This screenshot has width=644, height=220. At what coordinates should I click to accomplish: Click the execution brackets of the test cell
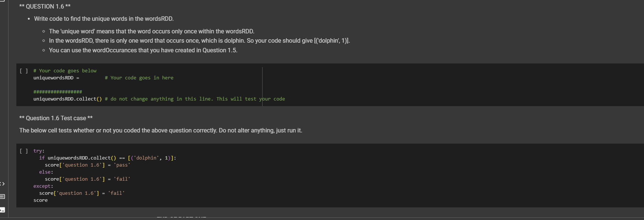[24, 151]
